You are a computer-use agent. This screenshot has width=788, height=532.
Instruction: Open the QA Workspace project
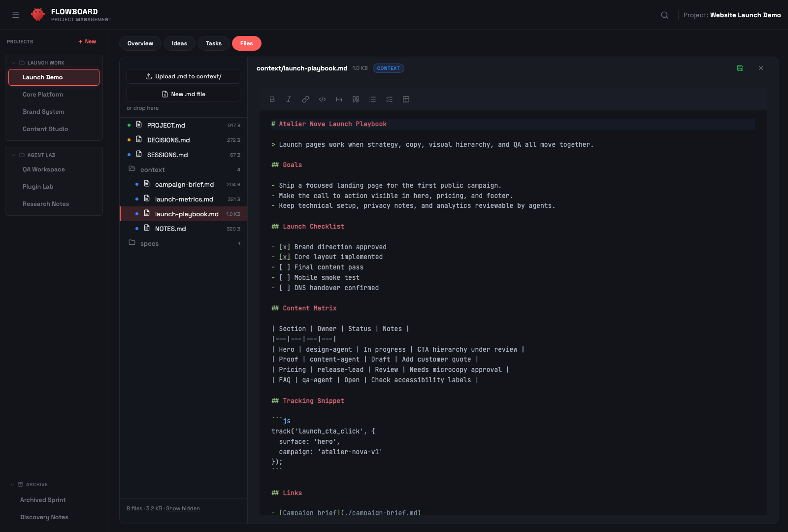(54, 169)
